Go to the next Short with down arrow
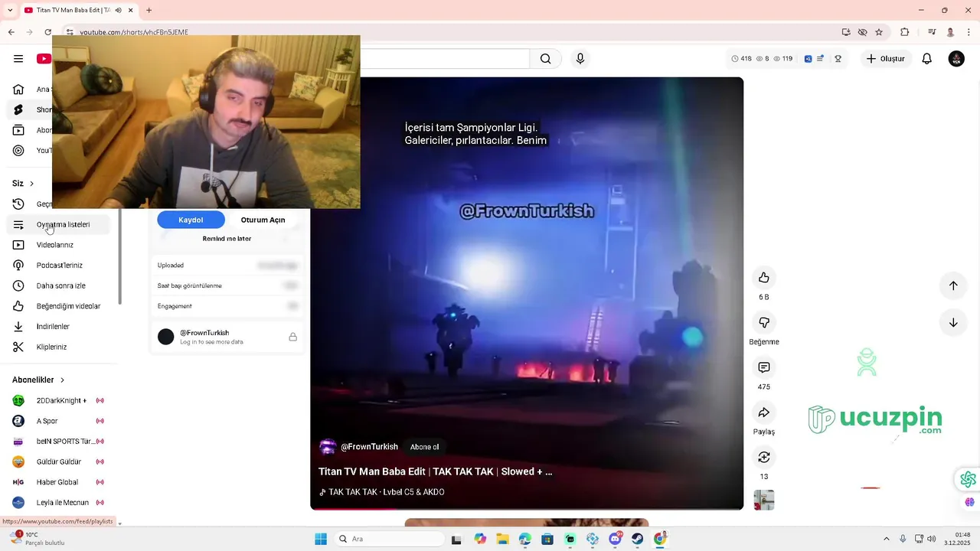 click(953, 322)
